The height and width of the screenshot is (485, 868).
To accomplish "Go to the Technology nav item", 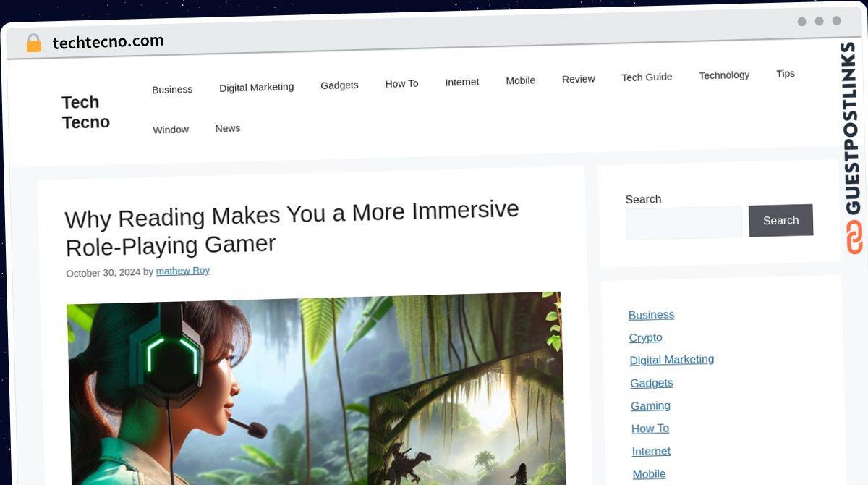I will [x=724, y=75].
